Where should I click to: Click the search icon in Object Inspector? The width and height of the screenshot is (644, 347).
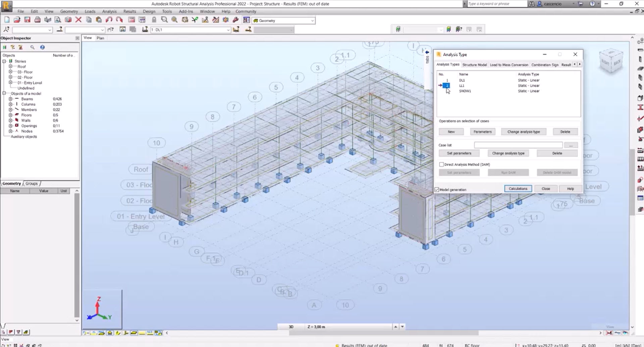[x=33, y=47]
